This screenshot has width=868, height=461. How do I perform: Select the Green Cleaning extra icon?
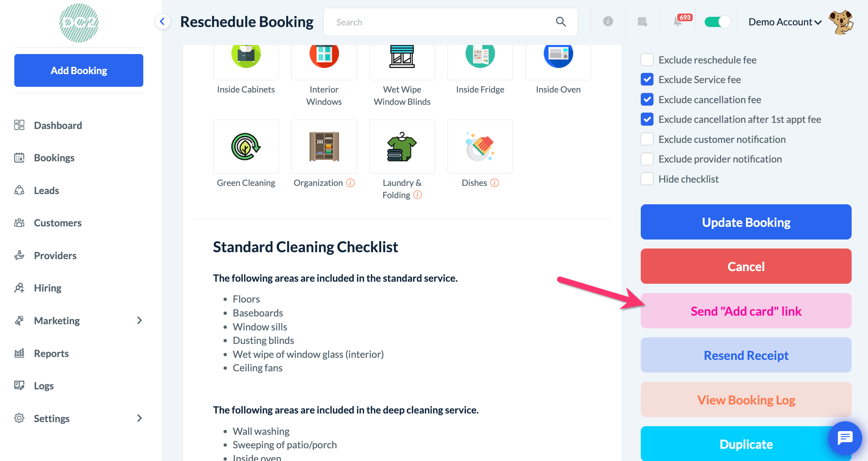[246, 147]
